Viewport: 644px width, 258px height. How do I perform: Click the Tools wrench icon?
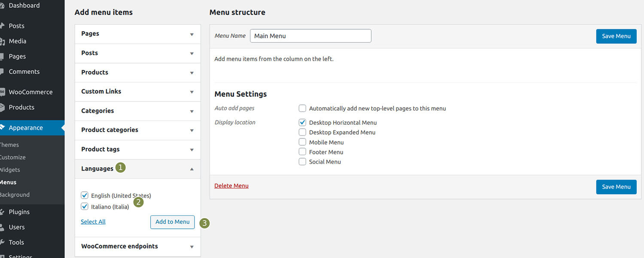coord(1,243)
